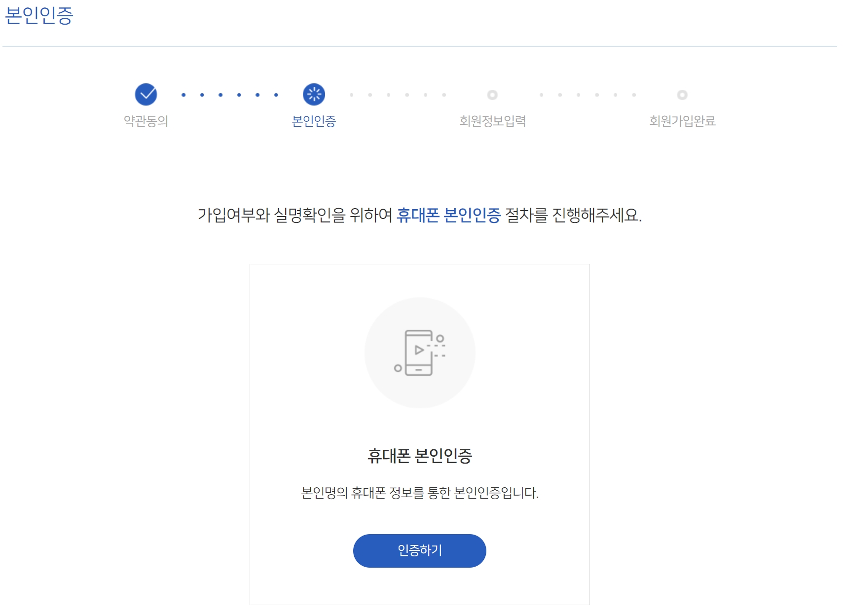Screen dimensions: 843x616
Task: Select the 회원가입완료 step label
Action: pos(682,121)
